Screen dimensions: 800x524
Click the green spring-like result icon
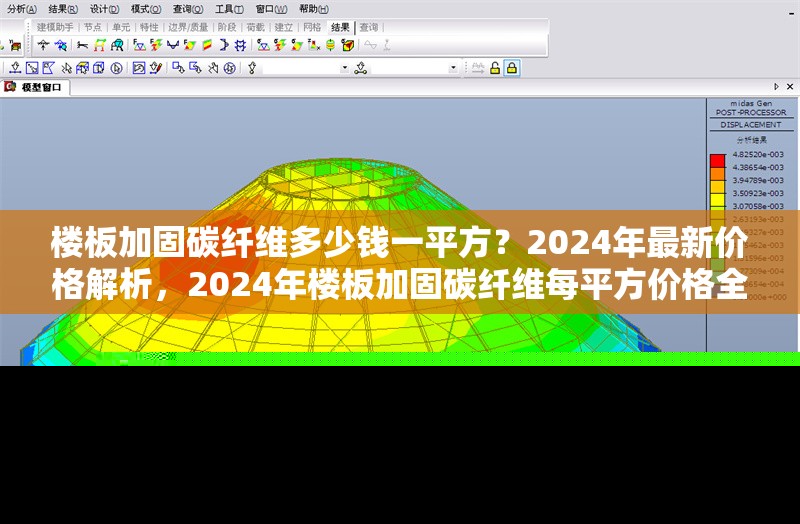point(331,45)
